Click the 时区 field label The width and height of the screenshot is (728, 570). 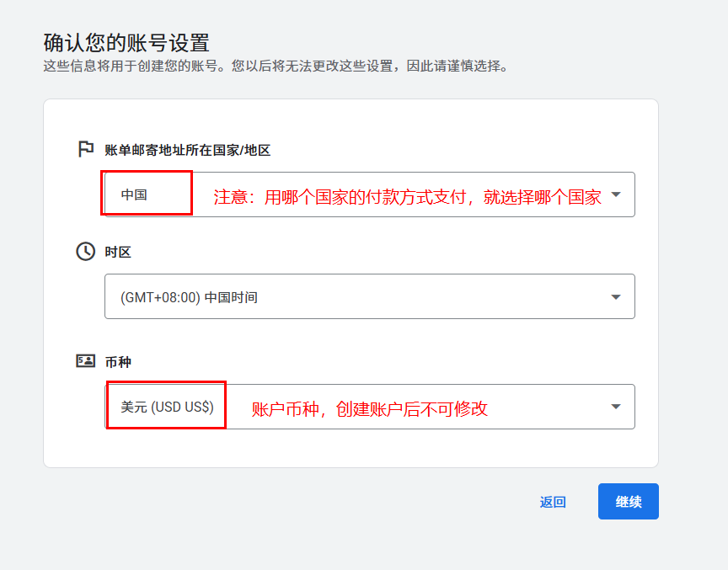click(118, 252)
